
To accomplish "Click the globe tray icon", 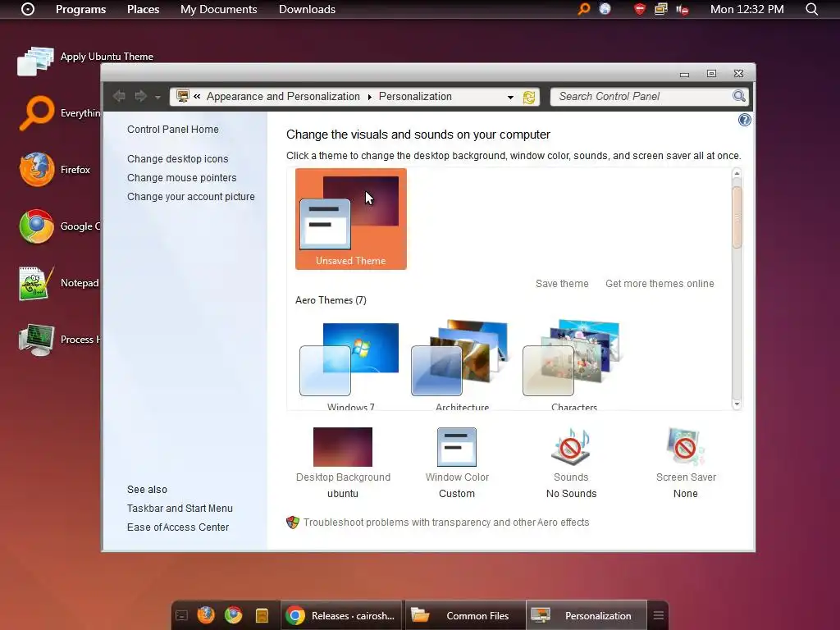I will point(605,9).
